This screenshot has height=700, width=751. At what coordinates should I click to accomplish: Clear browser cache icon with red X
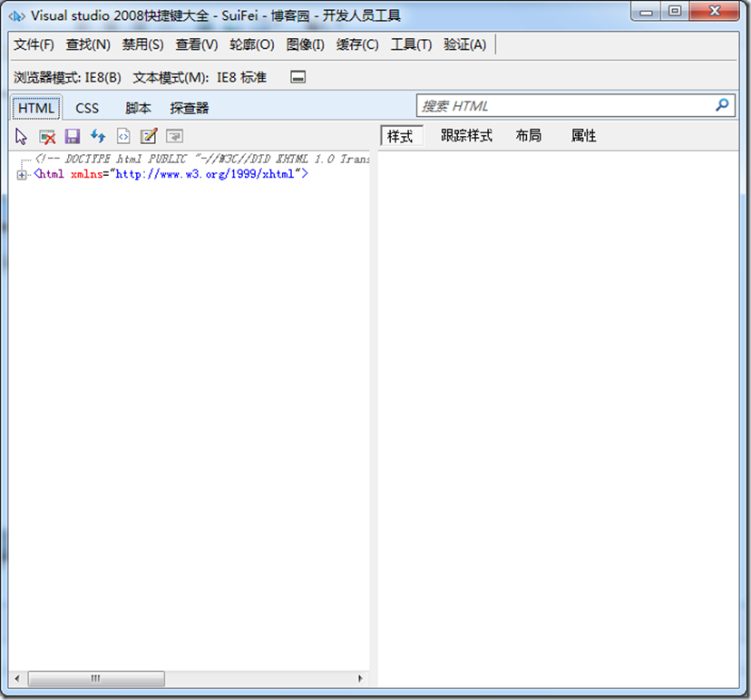[47, 136]
